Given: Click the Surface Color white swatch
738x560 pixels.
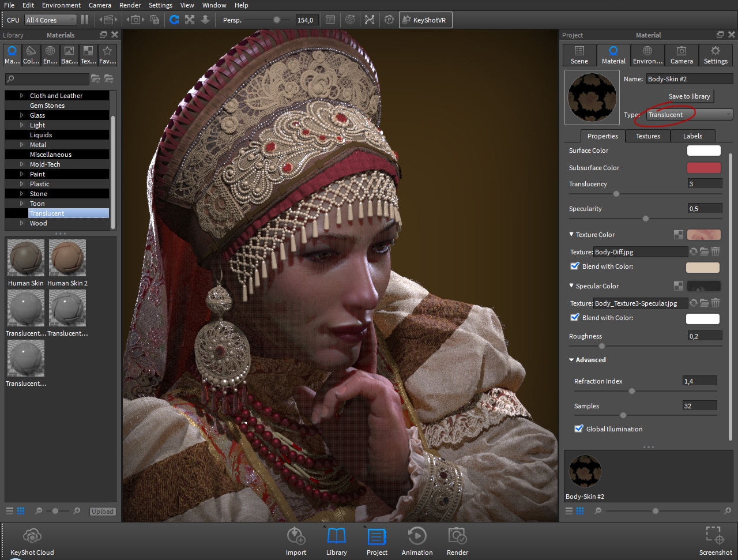Looking at the screenshot, I should pos(703,151).
